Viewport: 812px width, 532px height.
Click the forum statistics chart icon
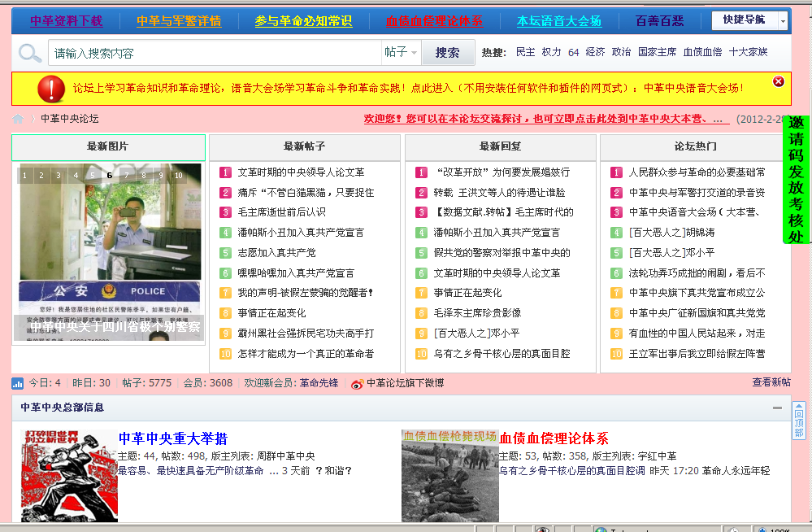(18, 384)
